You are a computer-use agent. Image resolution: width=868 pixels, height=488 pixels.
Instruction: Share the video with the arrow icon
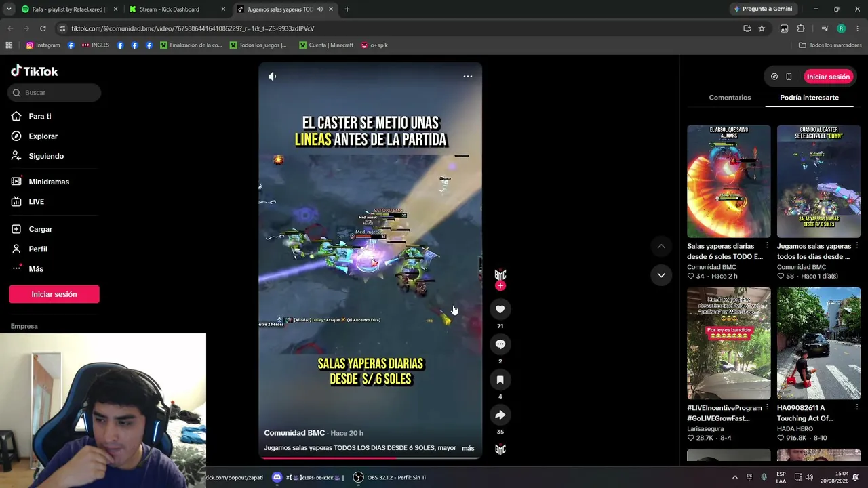pyautogui.click(x=500, y=415)
